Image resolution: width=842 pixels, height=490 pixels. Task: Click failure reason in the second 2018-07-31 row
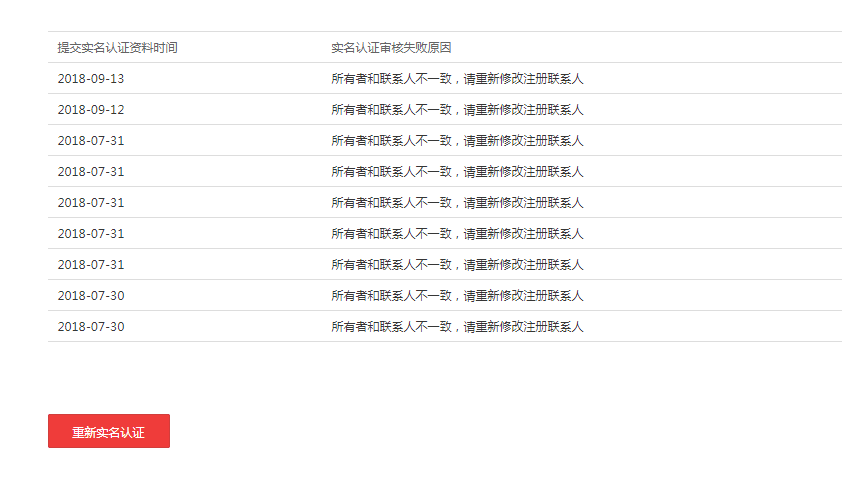[x=457, y=172]
